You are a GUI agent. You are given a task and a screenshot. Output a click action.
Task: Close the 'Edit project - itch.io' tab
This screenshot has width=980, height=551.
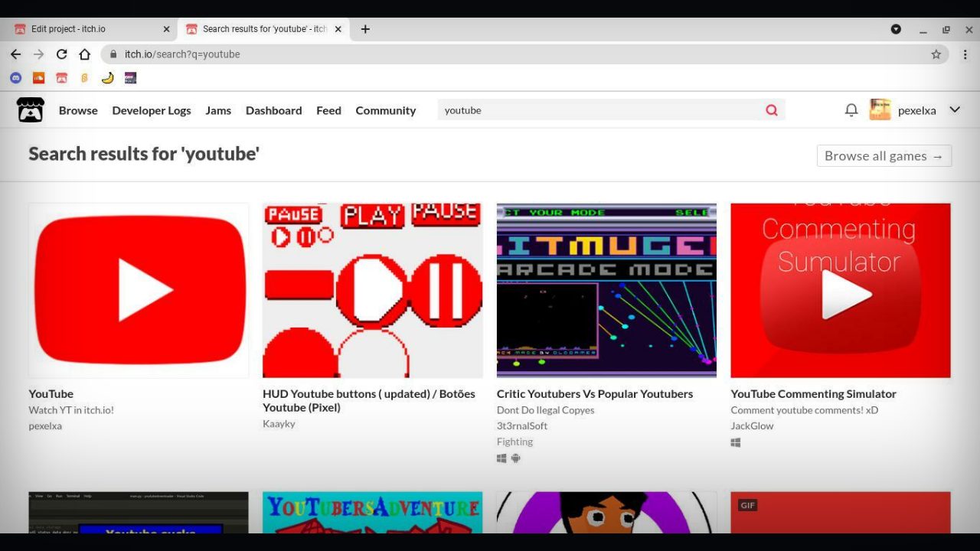click(x=166, y=29)
